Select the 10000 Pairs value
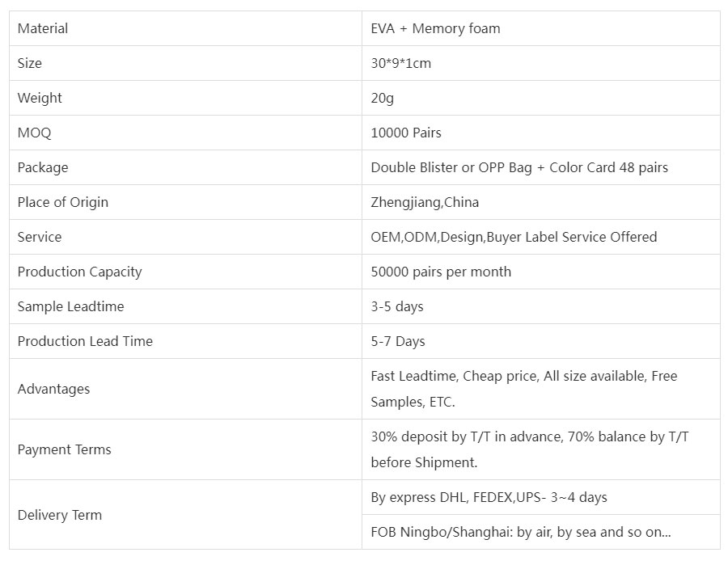Image resolution: width=728 pixels, height=565 pixels. [x=406, y=133]
